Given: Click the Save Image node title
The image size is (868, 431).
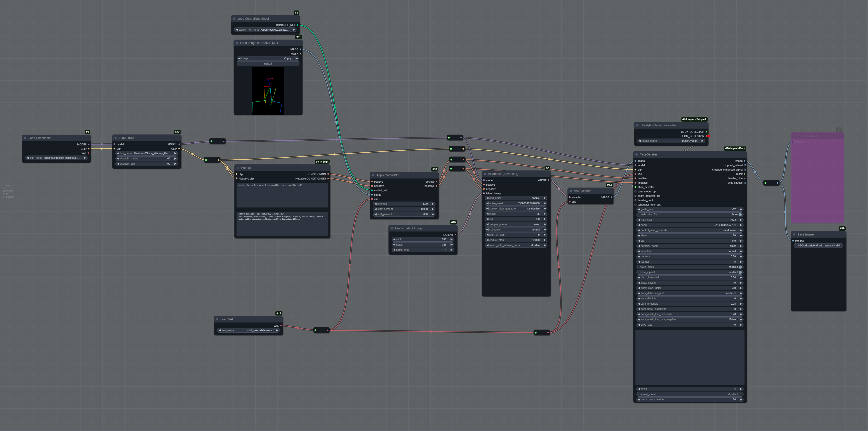Looking at the screenshot, I should click(x=805, y=234).
